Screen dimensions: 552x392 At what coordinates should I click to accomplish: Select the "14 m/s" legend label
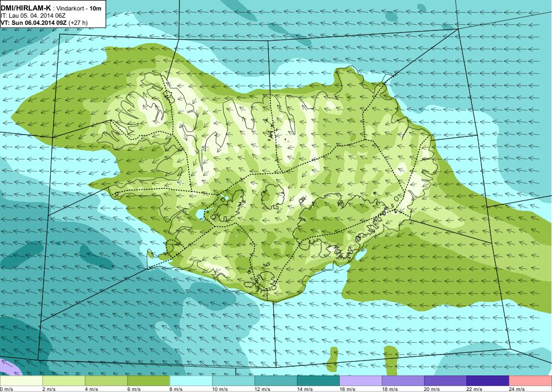tap(305, 389)
